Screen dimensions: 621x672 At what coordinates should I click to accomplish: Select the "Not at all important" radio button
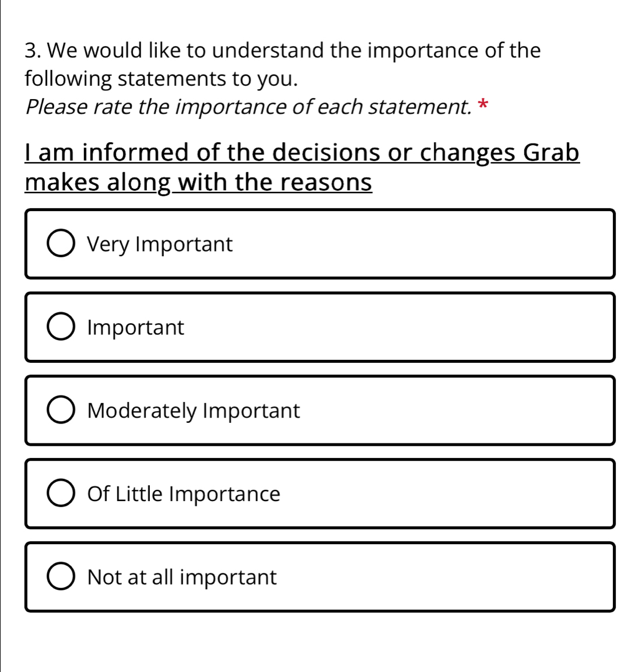pyautogui.click(x=60, y=577)
